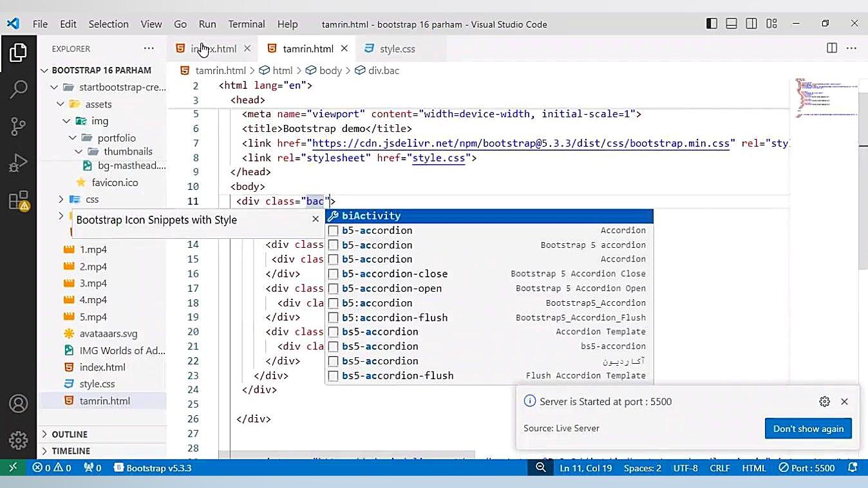Open the zoom magnifier in status bar
Viewport: 868px width, 488px height.
(541, 468)
